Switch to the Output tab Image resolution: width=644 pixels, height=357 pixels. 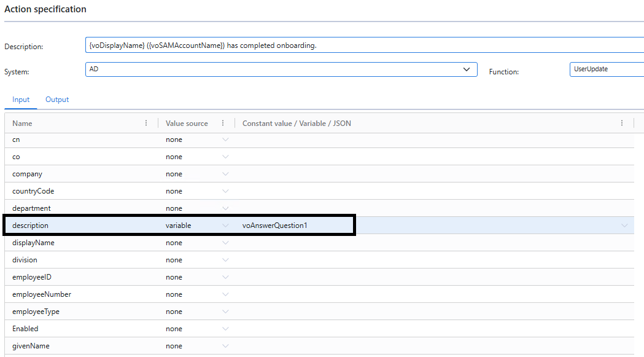point(57,100)
